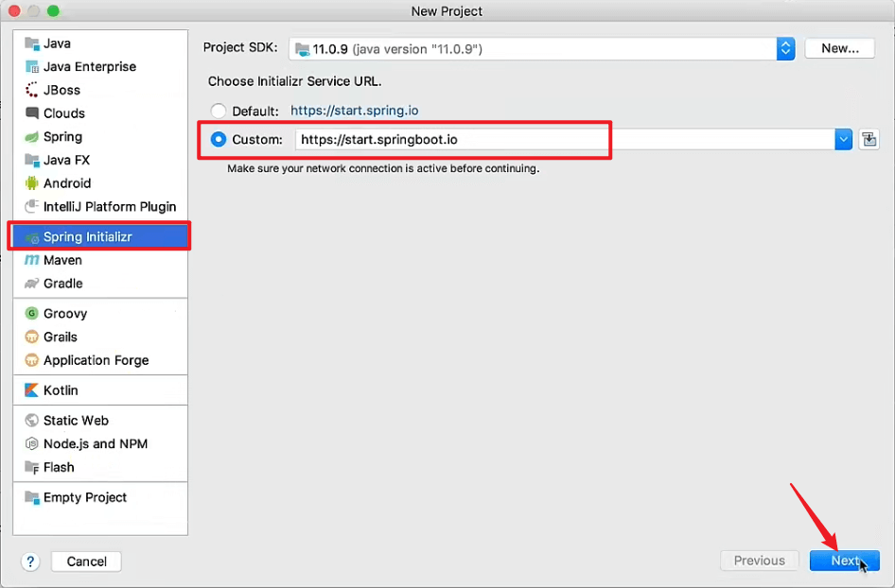Click the Clouds icon
The image size is (895, 588).
tap(32, 112)
